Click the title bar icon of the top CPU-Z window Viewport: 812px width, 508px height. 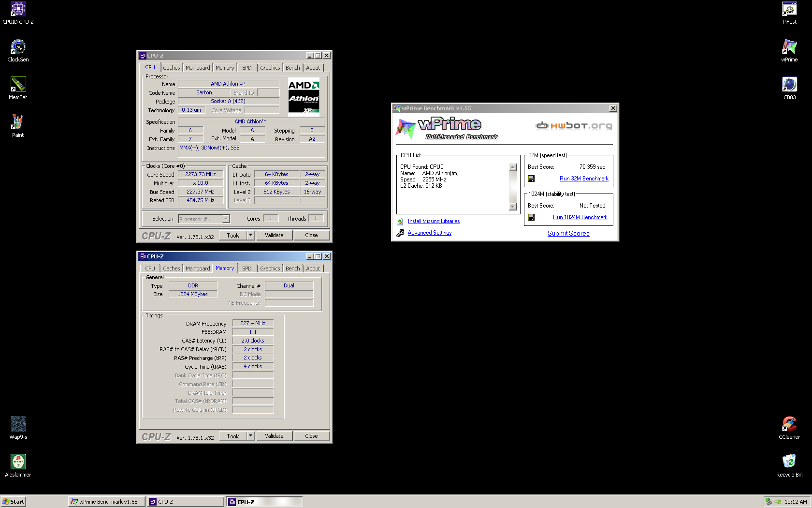pos(143,56)
